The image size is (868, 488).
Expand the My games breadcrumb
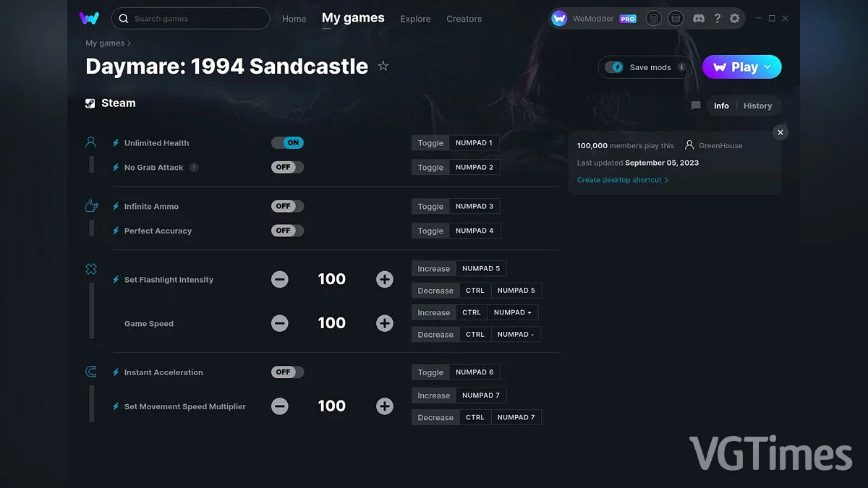coord(104,43)
